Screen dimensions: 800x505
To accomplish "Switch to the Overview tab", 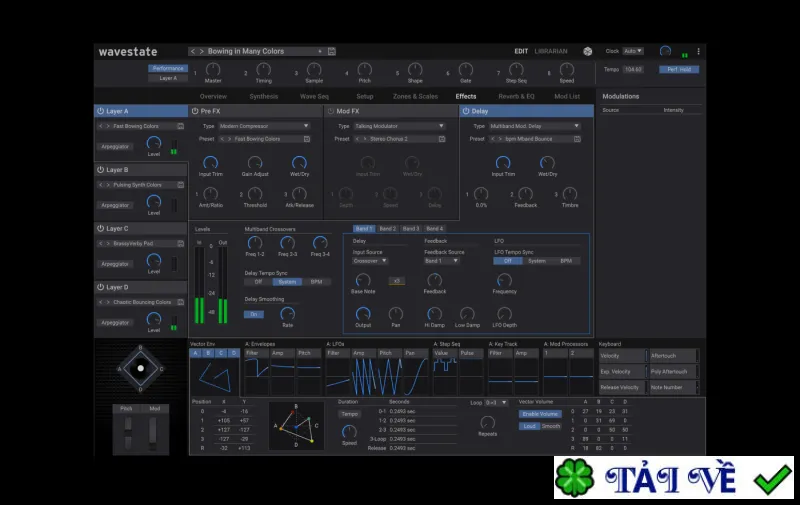I will (x=213, y=96).
